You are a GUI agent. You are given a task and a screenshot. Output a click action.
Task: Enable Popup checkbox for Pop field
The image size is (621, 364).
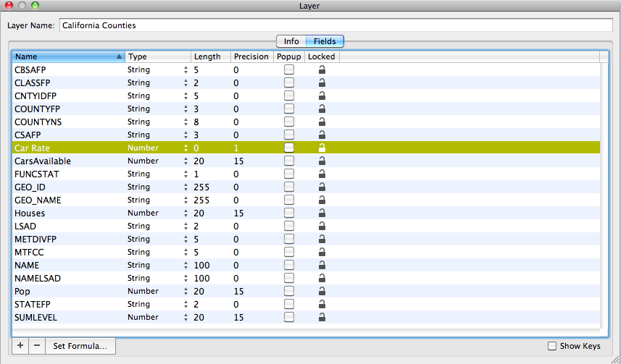coord(289,292)
